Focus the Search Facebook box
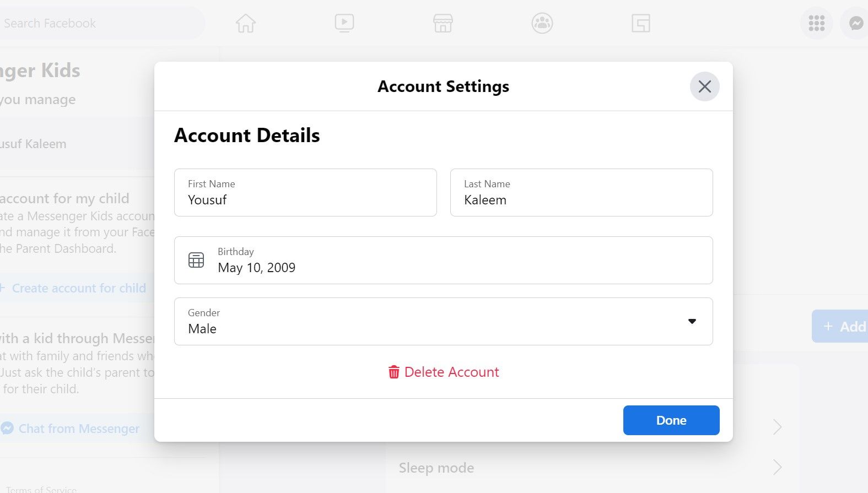868x493 pixels. pyautogui.click(x=99, y=23)
